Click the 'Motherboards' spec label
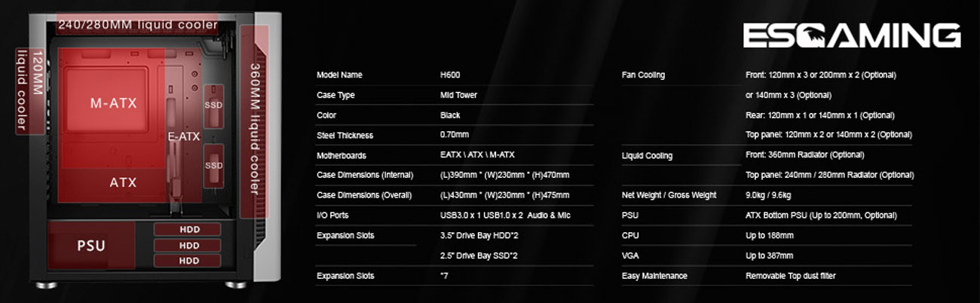This screenshot has height=303, width=980. pos(341,155)
